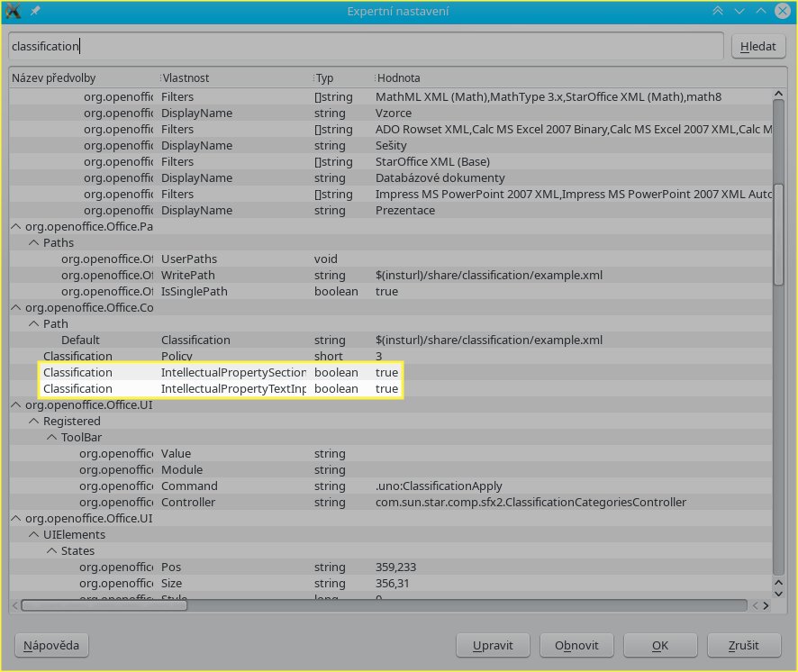This screenshot has width=798, height=672.
Task: Click the value 'StarOffice XML (Base)'
Action: (432, 161)
